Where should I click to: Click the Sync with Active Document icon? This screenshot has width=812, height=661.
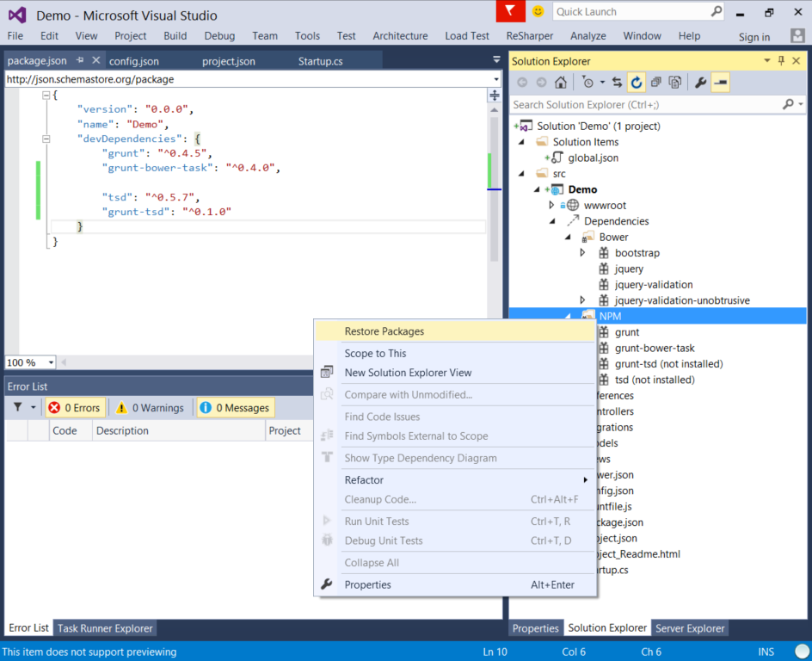coord(616,83)
